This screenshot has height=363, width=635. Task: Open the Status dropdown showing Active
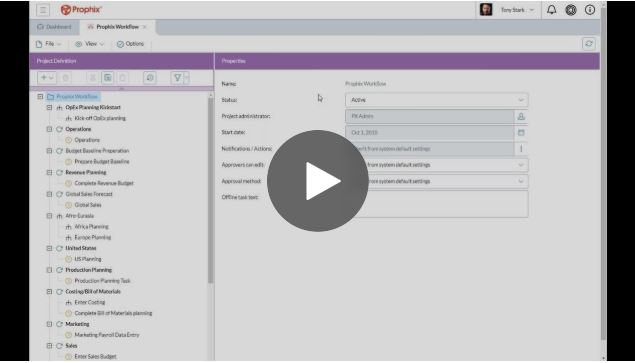click(x=437, y=100)
